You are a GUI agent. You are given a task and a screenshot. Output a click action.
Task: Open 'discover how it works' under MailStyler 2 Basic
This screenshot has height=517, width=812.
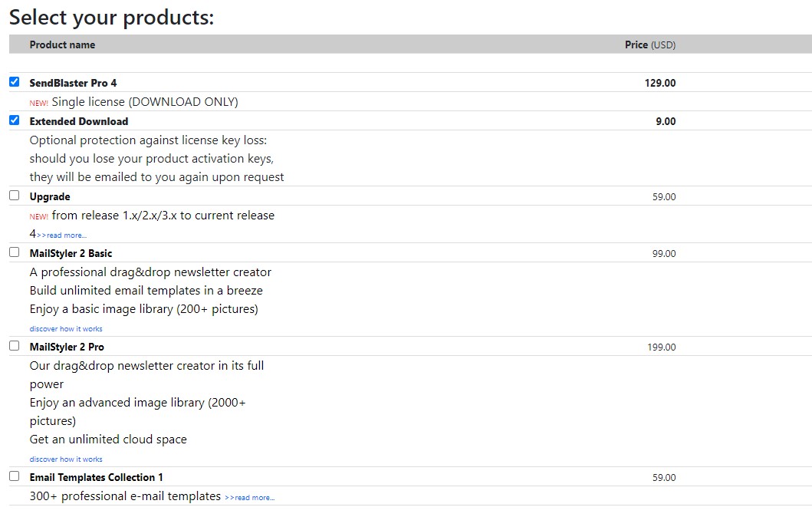(x=66, y=329)
